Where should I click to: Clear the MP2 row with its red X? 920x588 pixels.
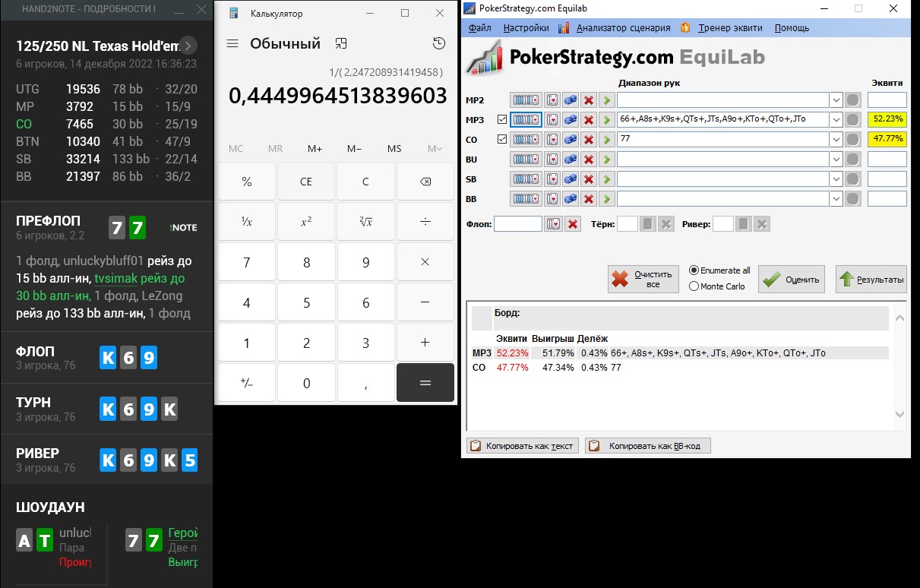(589, 100)
